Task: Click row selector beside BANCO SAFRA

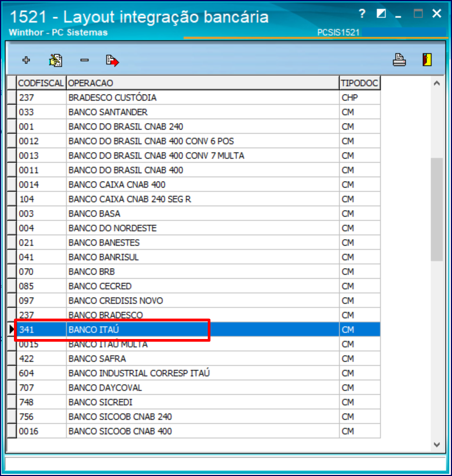Action: click(x=11, y=359)
